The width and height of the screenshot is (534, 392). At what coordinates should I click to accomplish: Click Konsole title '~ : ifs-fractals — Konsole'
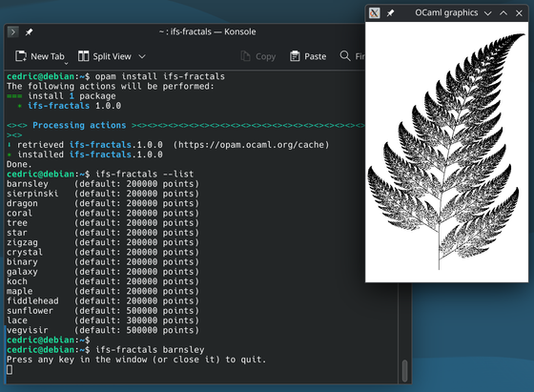[208, 32]
